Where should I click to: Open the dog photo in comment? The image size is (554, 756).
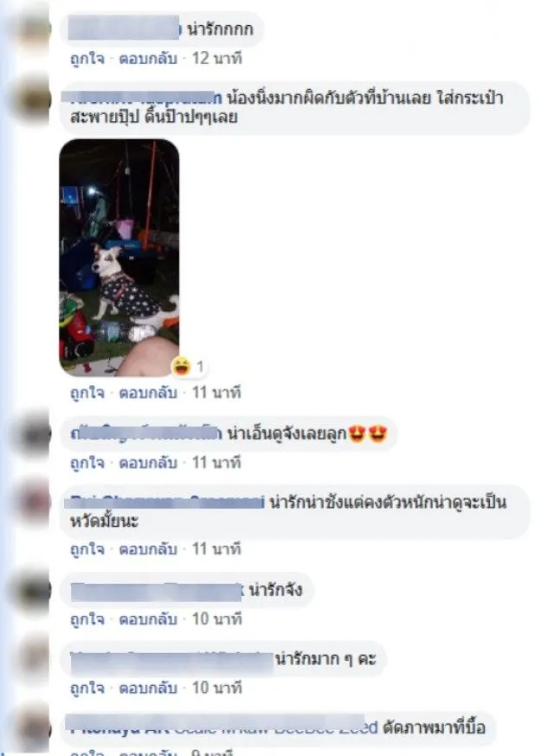click(119, 258)
